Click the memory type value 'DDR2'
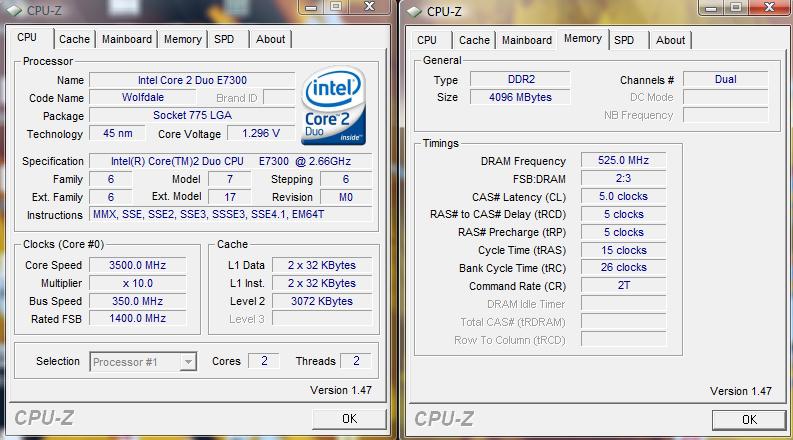793x440 pixels. pos(520,79)
